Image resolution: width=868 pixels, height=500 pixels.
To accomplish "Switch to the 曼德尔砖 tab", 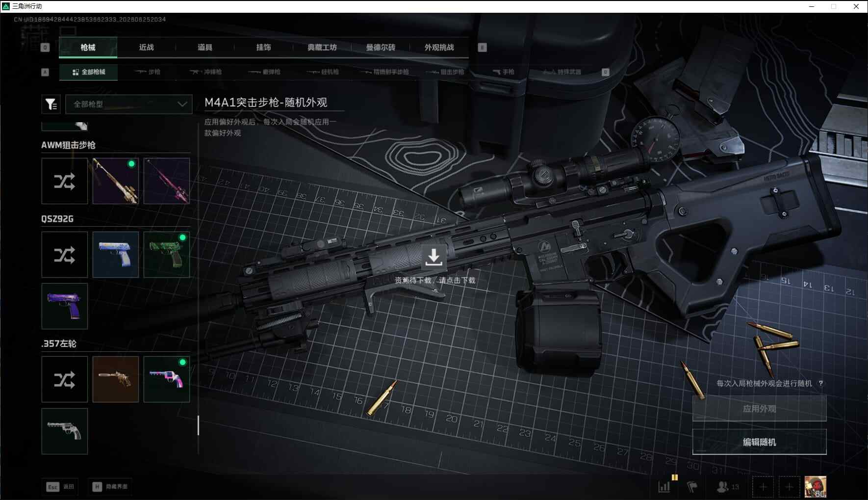I will [x=381, y=48].
